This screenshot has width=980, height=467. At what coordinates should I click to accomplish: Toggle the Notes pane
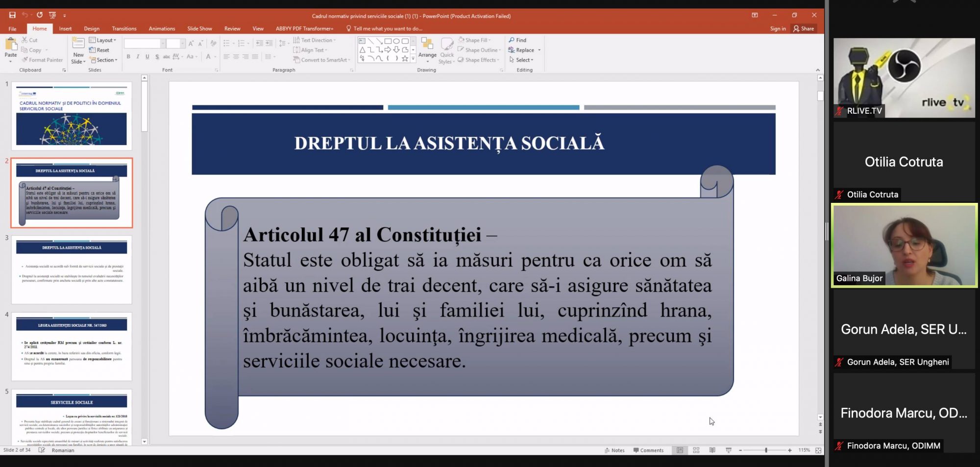tap(614, 450)
